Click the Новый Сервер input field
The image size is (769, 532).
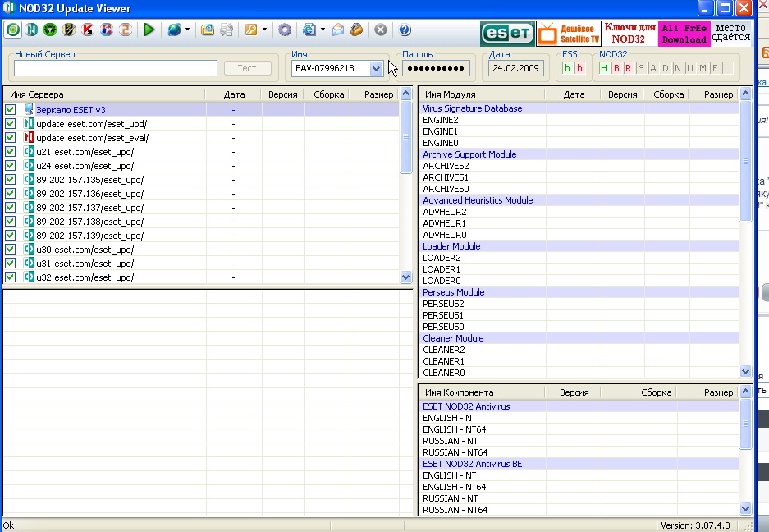pos(116,69)
